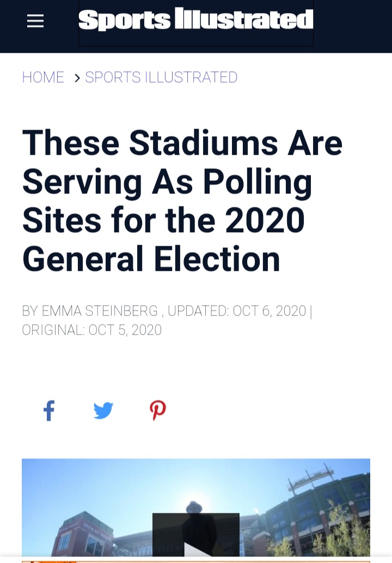Click the red brick building in the video
The image size is (392, 563).
click(83, 535)
